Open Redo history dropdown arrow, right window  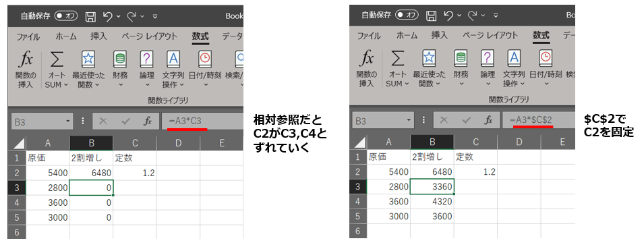483,16
